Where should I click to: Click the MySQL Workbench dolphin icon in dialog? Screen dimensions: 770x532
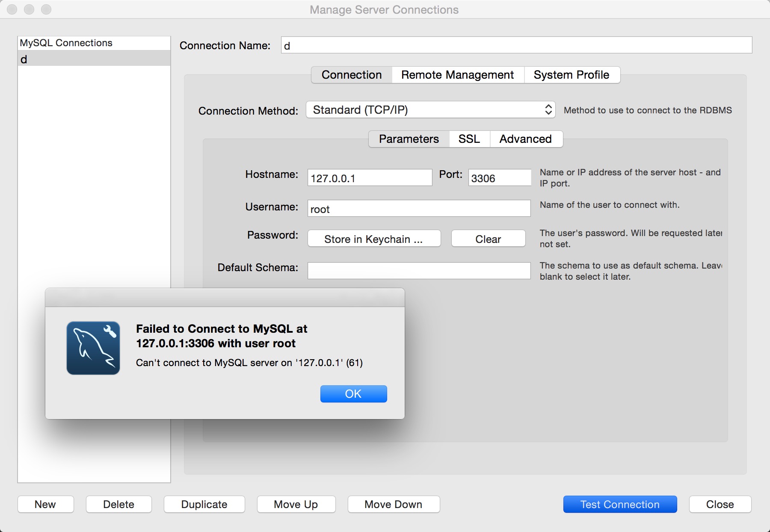93,348
